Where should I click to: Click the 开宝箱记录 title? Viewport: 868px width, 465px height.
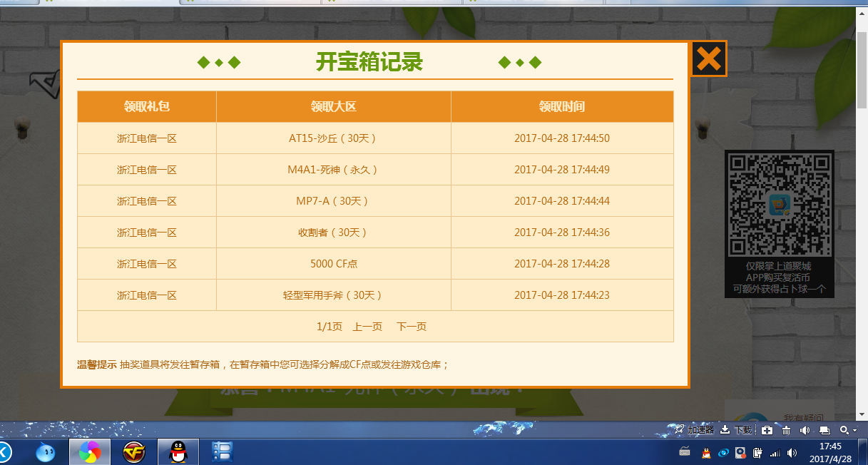coord(369,62)
